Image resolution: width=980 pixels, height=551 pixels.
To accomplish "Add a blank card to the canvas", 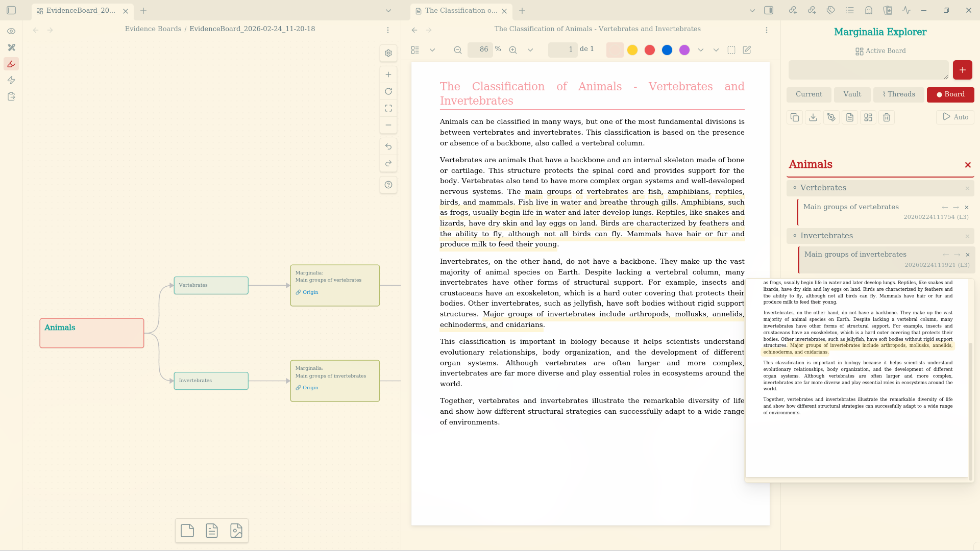I will point(187,531).
